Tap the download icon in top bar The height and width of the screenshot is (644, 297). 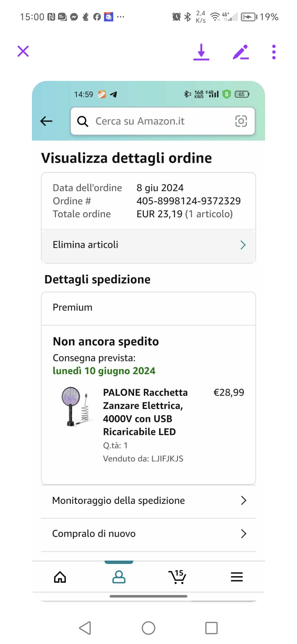pos(201,52)
